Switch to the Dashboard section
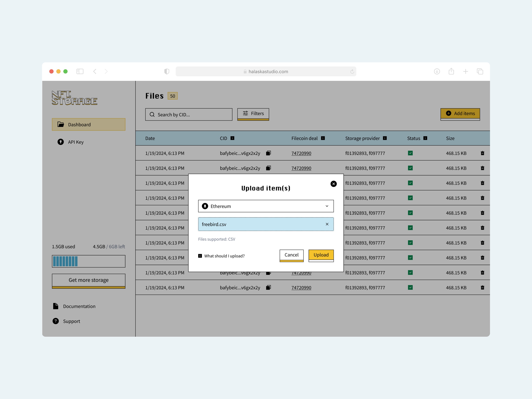 click(89, 124)
